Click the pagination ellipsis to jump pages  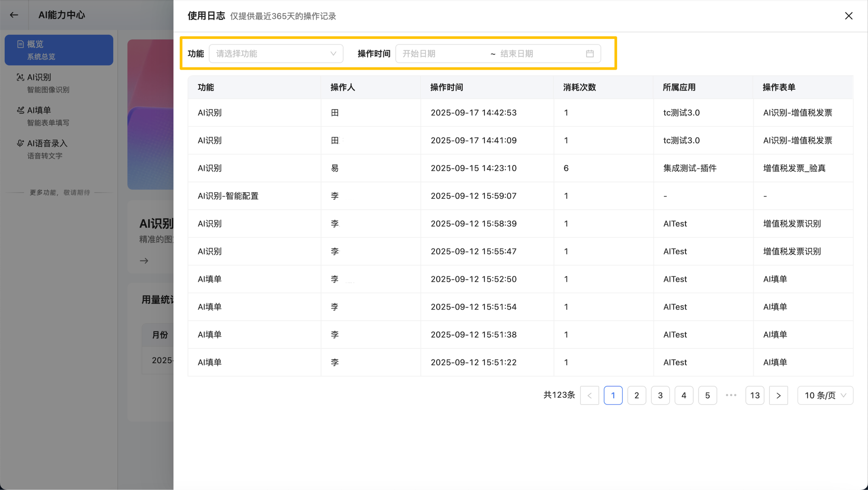(x=731, y=395)
